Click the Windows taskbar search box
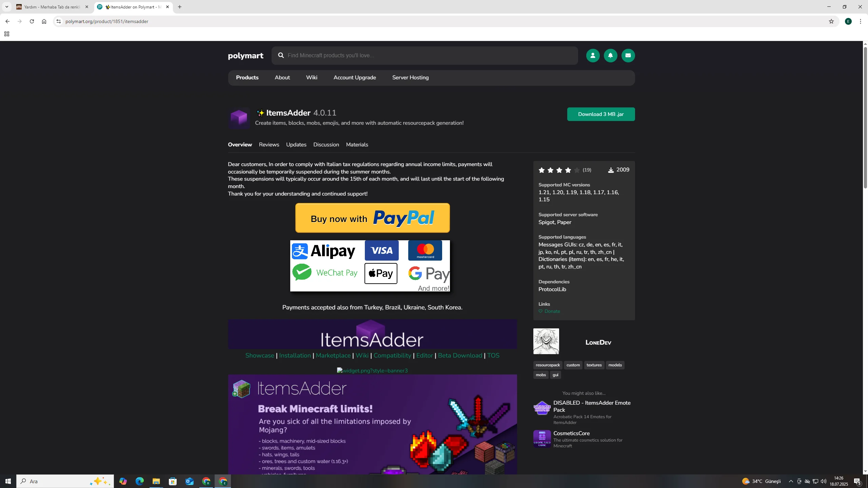The image size is (868, 488). 65,481
